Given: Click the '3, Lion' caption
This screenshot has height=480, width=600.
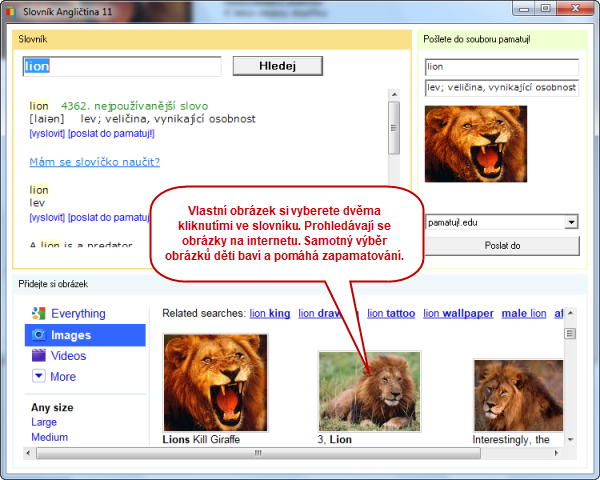Looking at the screenshot, I should click(x=335, y=439).
